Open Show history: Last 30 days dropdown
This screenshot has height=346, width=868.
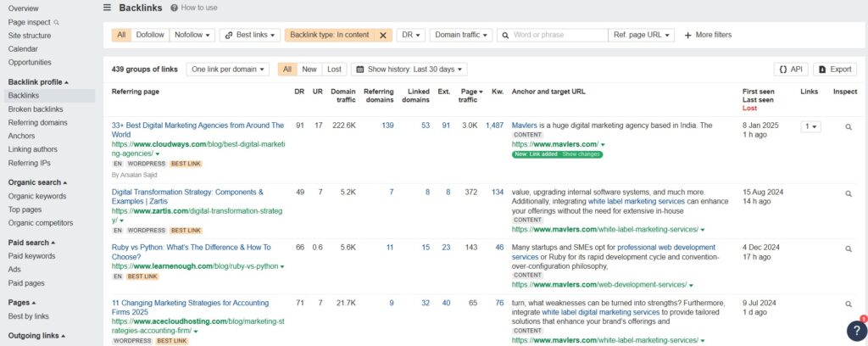tap(409, 70)
